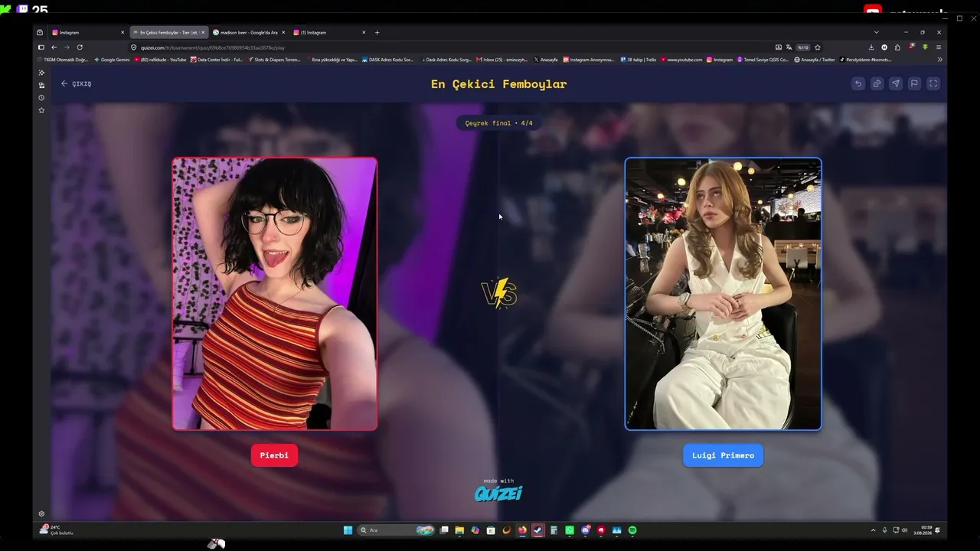Bookmark this page with the star icon

(x=818, y=47)
